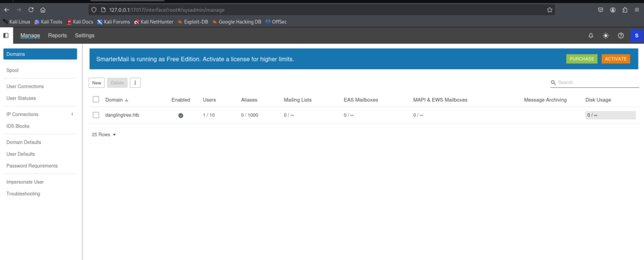The height and width of the screenshot is (260, 644).
Task: Click the Enabled check icon for danglingtree.htb
Action: pos(180,115)
